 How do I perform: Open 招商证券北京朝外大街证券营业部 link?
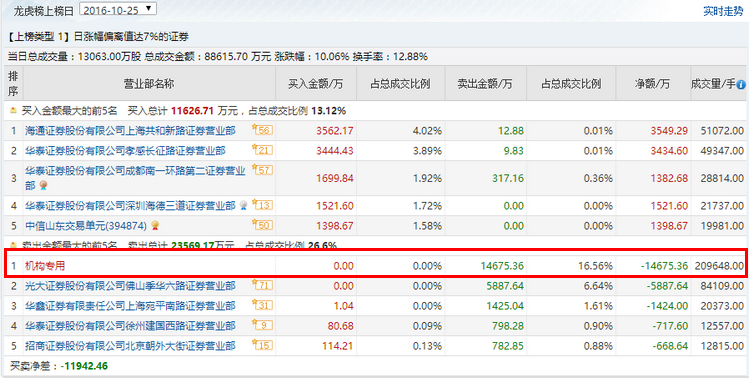coord(130,346)
